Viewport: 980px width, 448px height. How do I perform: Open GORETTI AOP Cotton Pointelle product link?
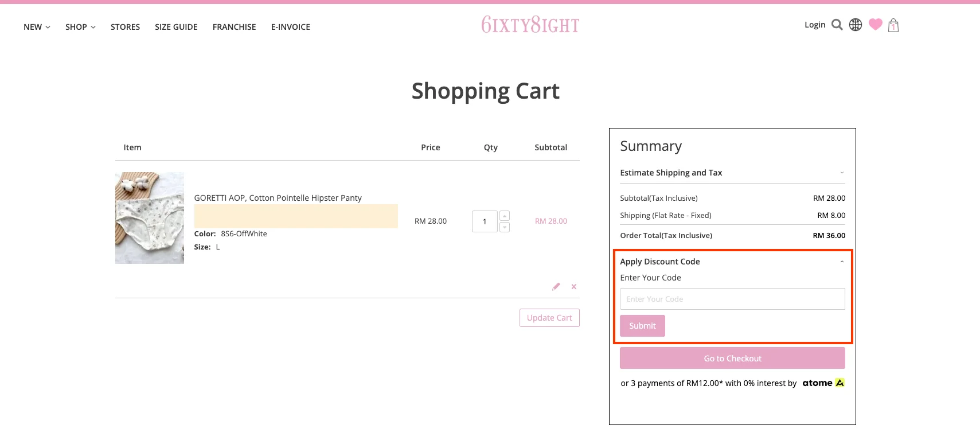pos(278,198)
